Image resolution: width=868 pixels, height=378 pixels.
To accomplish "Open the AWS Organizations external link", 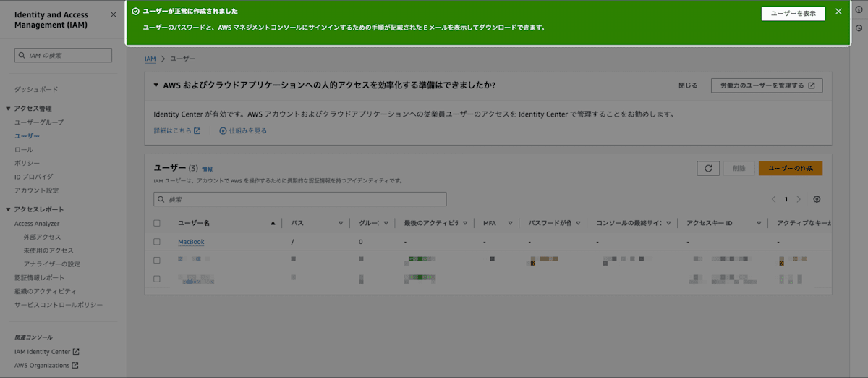I will pos(47,366).
